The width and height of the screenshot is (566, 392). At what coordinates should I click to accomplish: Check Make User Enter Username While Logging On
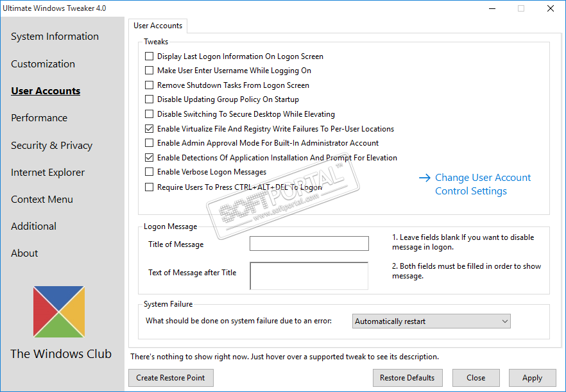[149, 71]
